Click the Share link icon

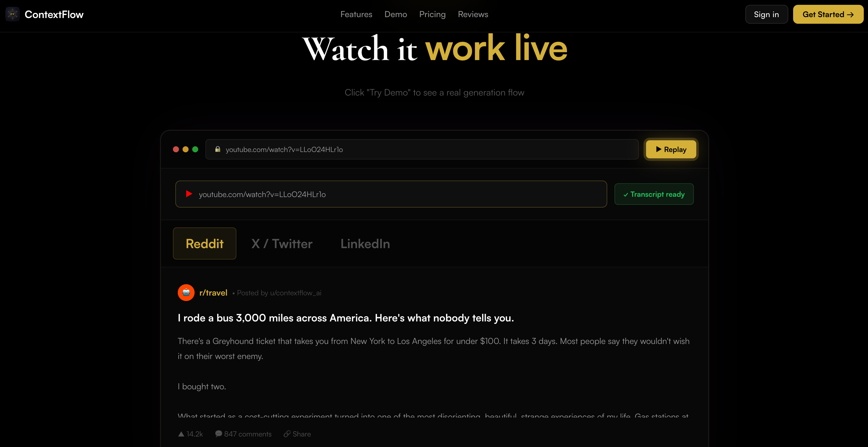[287, 434]
